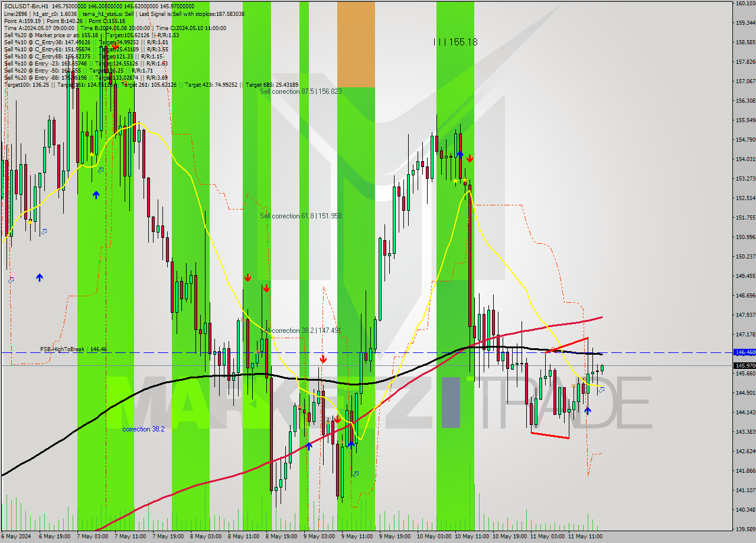Image resolution: width=756 pixels, height=543 pixels.
Task: Click the 'Sell correction 87.5 | 156.823' label
Action: coord(301,91)
